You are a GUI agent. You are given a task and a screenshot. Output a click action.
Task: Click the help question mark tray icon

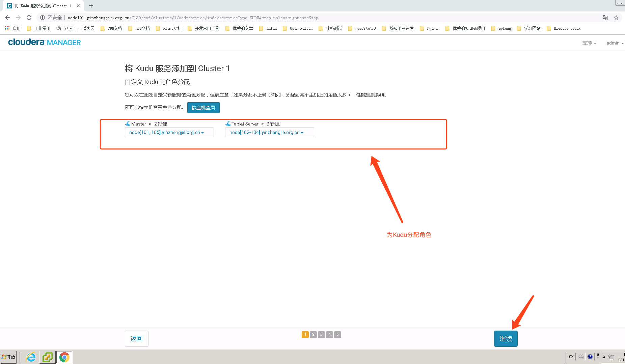click(x=590, y=357)
